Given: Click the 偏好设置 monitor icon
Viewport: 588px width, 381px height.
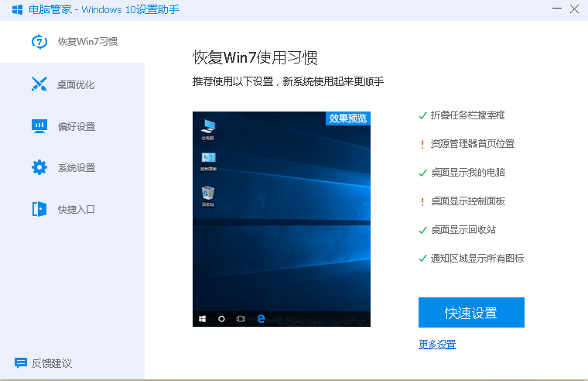Looking at the screenshot, I should (39, 126).
